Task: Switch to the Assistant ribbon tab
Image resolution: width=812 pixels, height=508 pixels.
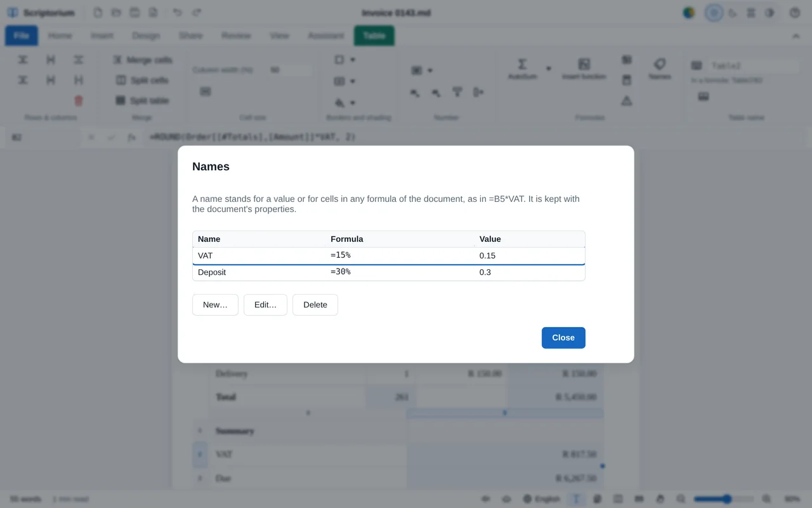Action: pyautogui.click(x=326, y=36)
